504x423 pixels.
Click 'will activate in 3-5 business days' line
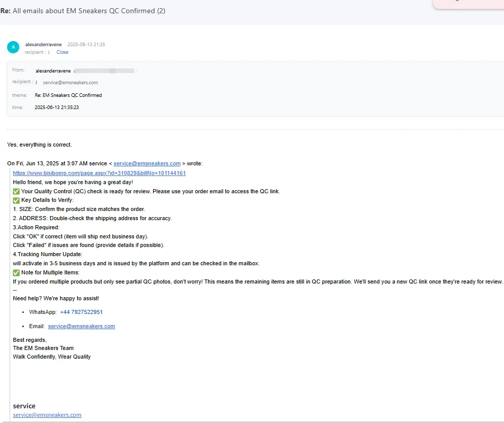[136, 264]
